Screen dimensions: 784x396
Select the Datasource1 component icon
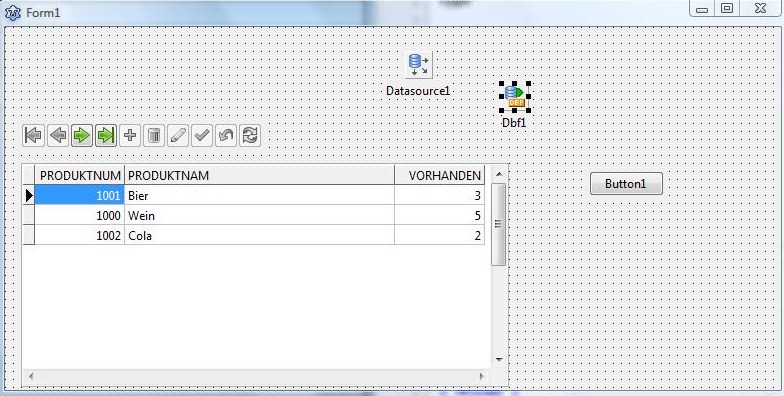tap(418, 65)
